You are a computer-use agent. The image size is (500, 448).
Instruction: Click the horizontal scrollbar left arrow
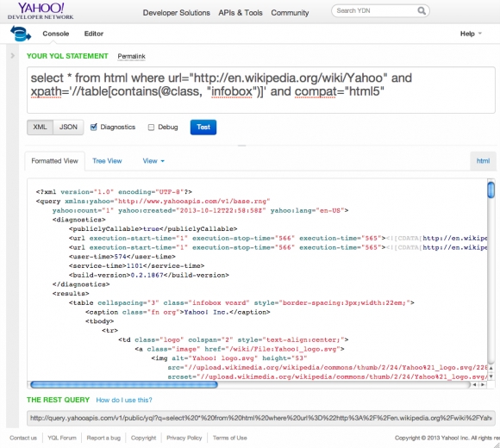475,384
